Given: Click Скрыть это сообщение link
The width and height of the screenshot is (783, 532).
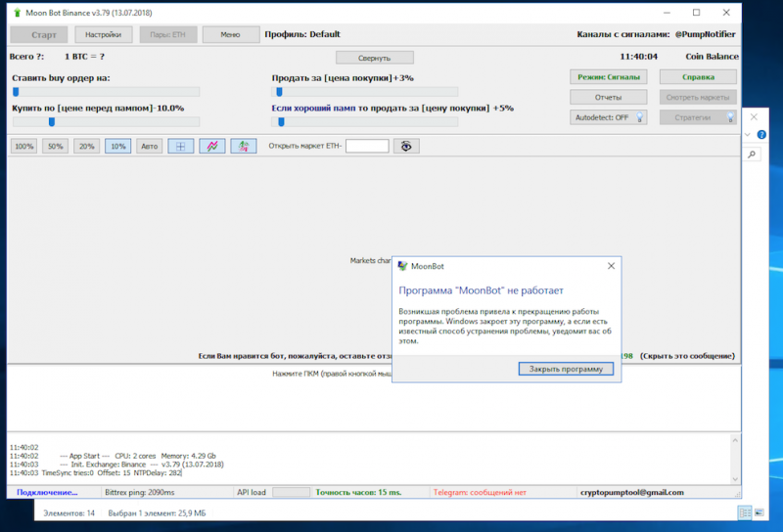Looking at the screenshot, I should [x=687, y=356].
